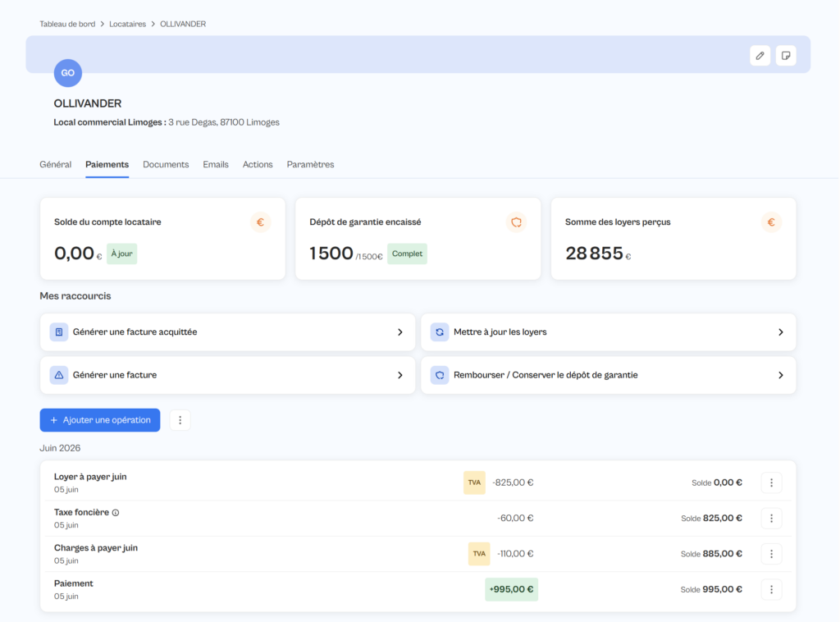Click euro icon on Somme des loyers card
840x622 pixels.
pos(771,222)
